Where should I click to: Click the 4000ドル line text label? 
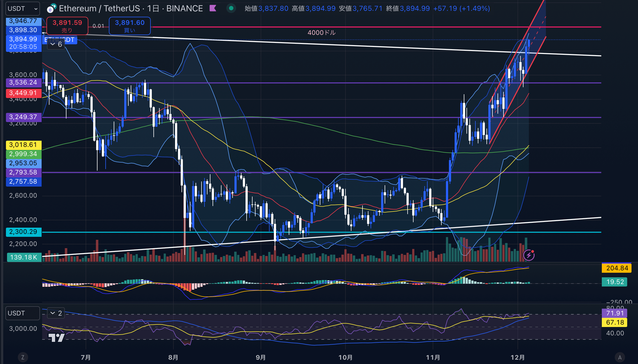321,33
